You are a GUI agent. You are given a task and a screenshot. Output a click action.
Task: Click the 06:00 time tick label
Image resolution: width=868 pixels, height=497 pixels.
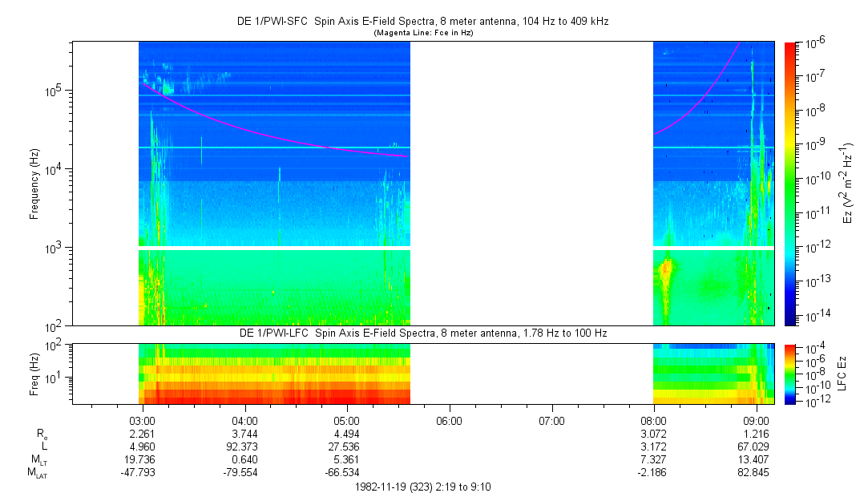[449, 421]
